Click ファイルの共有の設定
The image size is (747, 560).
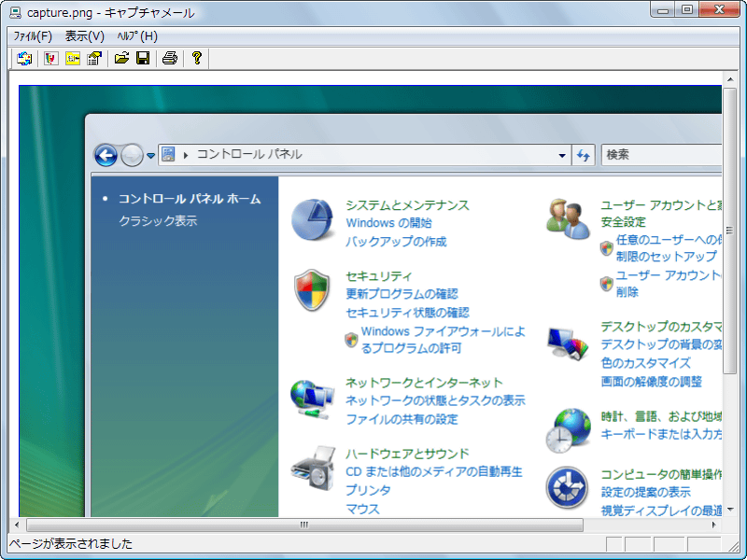click(402, 419)
